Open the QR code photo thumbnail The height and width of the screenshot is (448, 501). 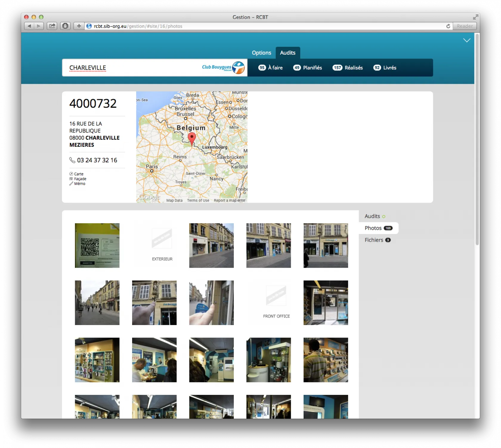coord(97,245)
